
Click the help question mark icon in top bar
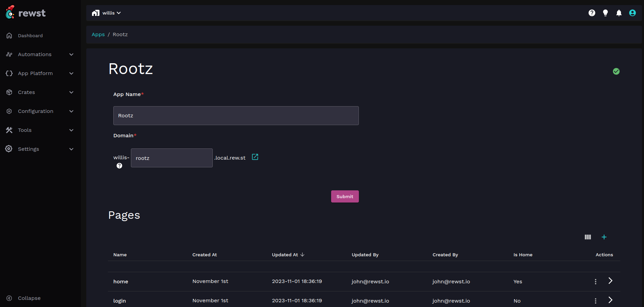click(592, 13)
